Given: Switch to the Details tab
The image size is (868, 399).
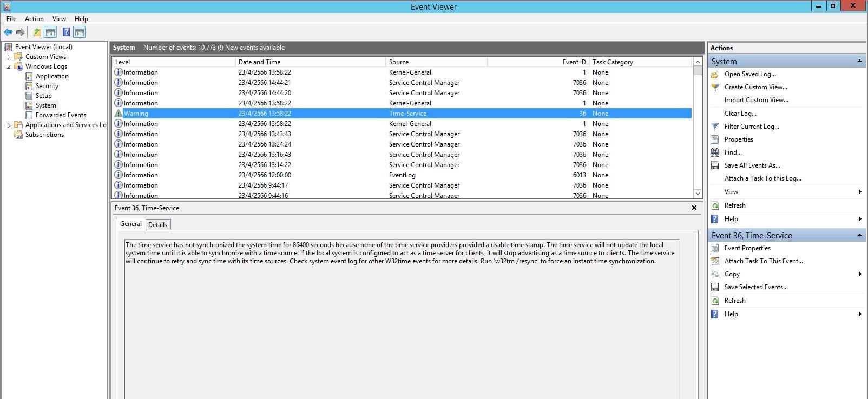Looking at the screenshot, I should point(158,225).
